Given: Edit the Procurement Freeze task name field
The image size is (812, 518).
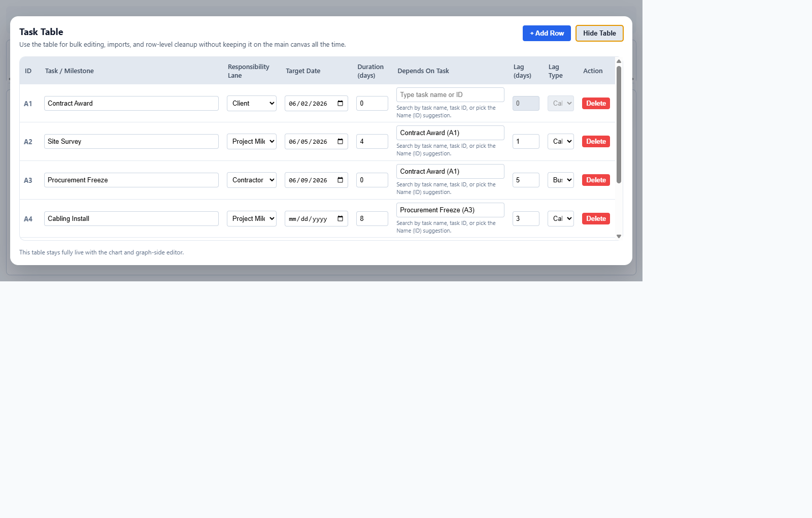Looking at the screenshot, I should point(131,180).
